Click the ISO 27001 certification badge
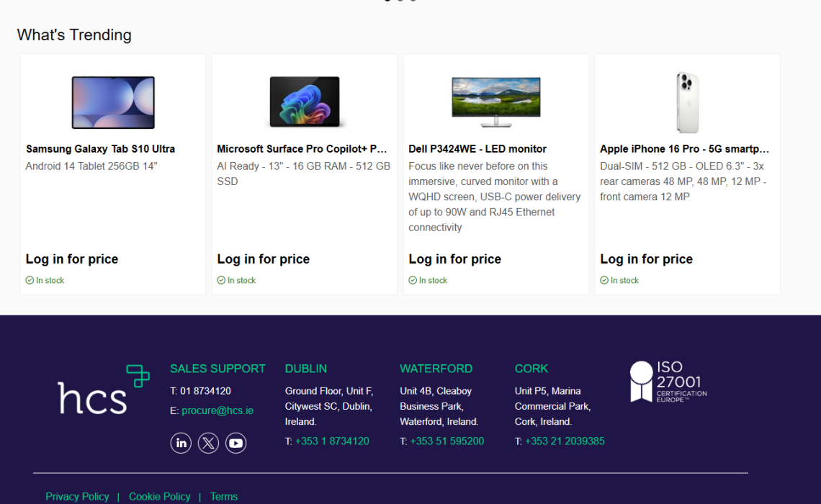Image resolution: width=821 pixels, height=504 pixels. [668, 382]
